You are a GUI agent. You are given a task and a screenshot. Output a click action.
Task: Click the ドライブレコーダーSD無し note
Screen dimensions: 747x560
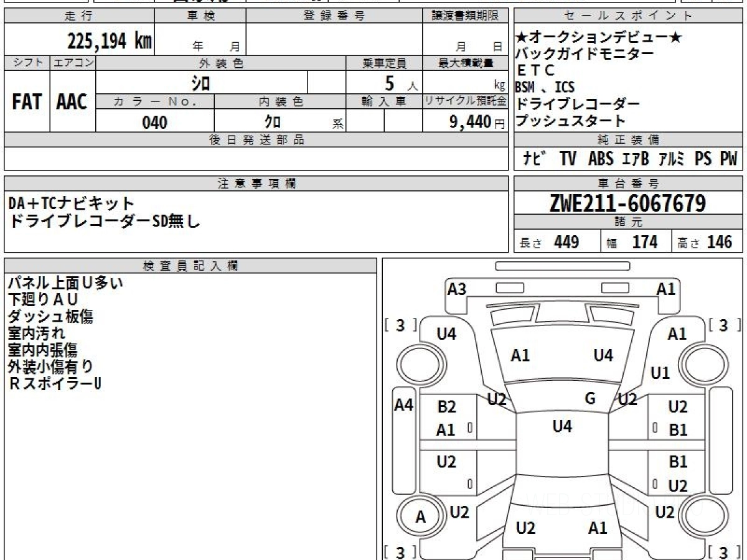(104, 220)
